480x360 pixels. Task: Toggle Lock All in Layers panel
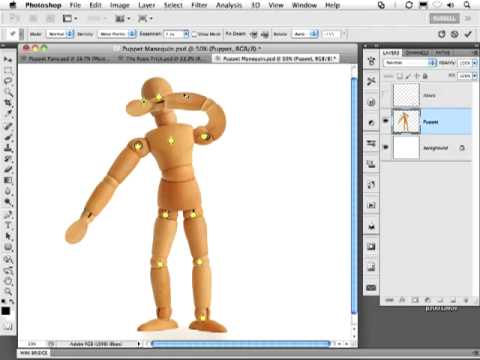click(425, 76)
